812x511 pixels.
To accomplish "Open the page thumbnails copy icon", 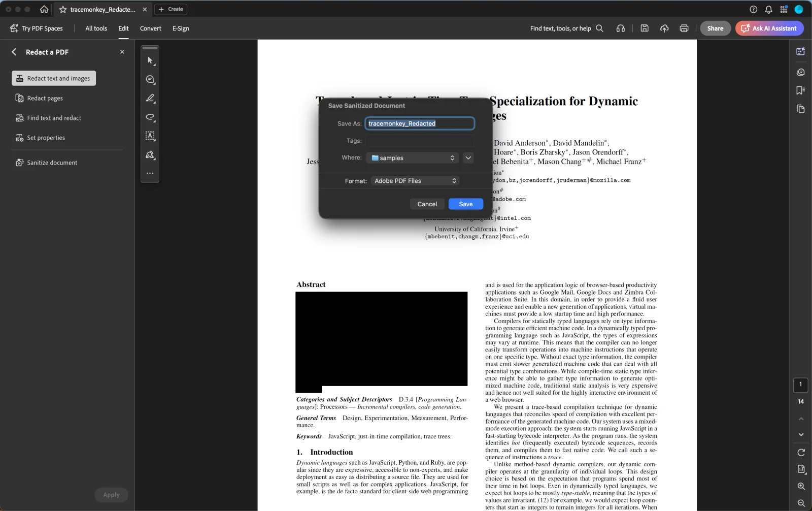I will coord(801,109).
